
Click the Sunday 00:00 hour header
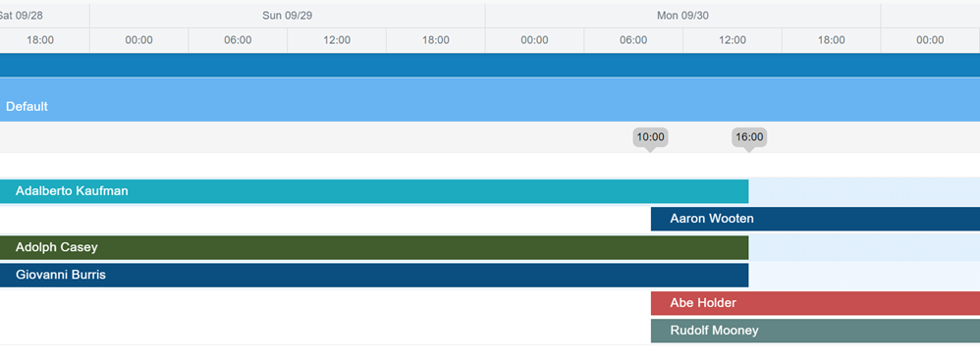[x=138, y=40]
